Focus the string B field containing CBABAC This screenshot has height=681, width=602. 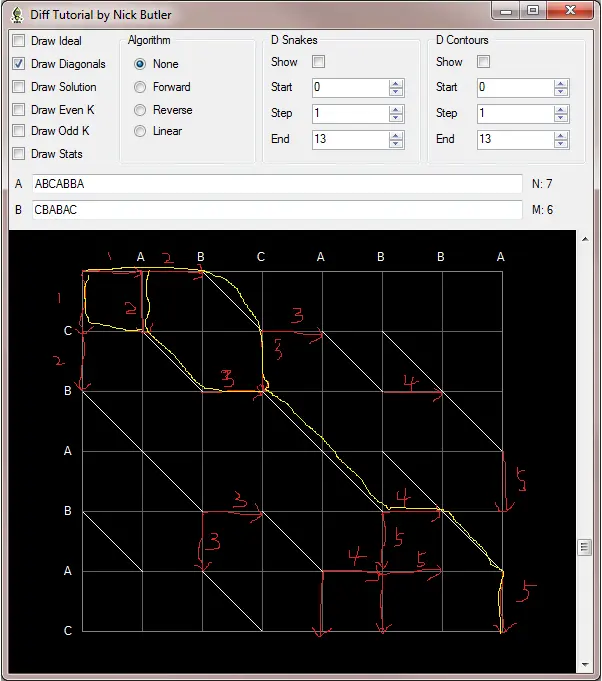[x=277, y=210]
